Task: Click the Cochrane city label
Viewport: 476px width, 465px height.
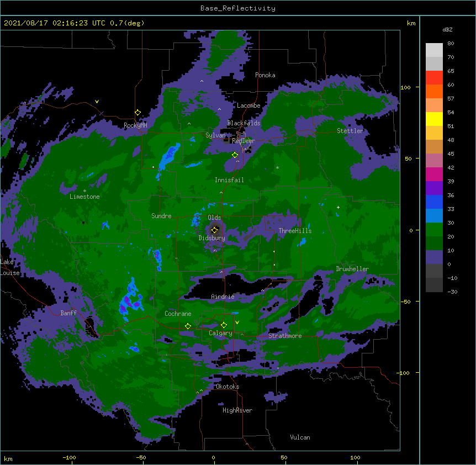Action: point(178,314)
